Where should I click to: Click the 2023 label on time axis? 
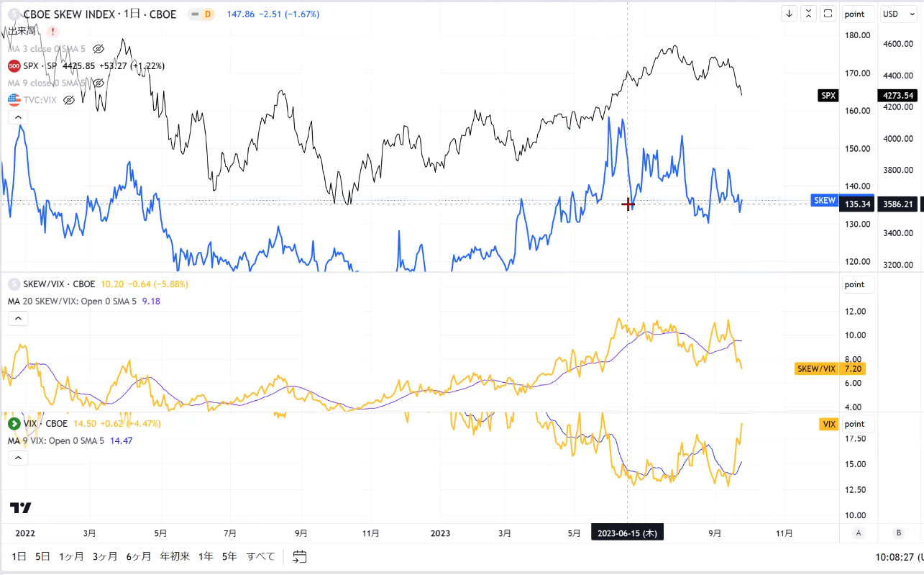[440, 533]
